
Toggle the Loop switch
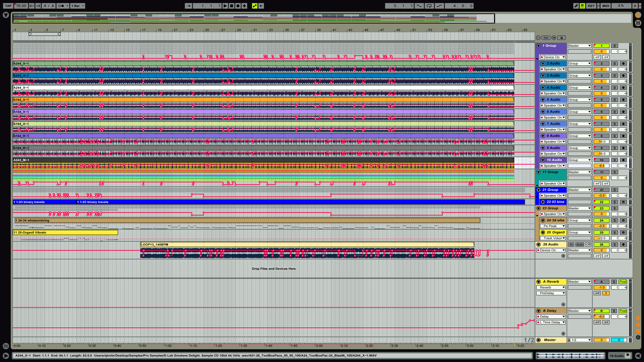pyautogui.click(x=429, y=6)
